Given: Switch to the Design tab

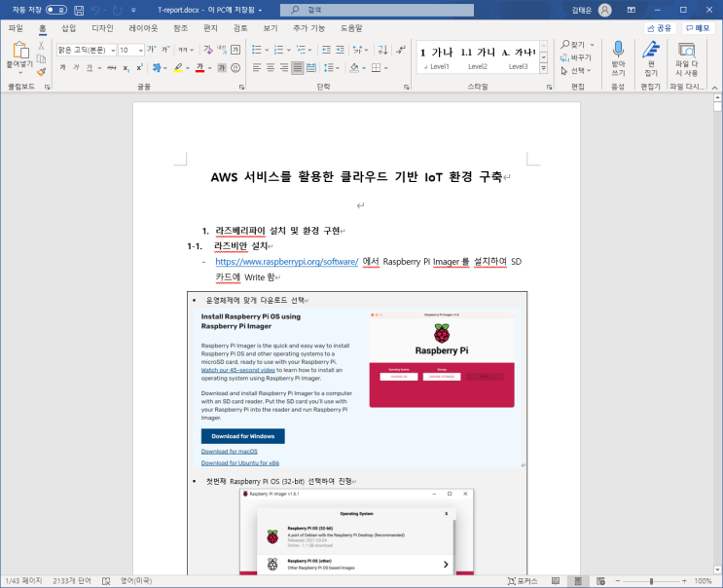Looking at the screenshot, I should pos(102,28).
